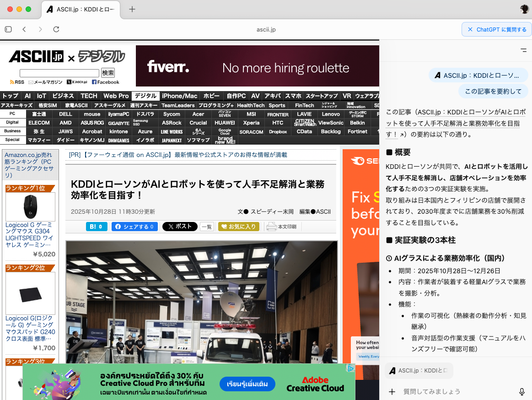Screen dimensions: 532x400
Task: Open the cited article link in summary
Action: [x=456, y=123]
